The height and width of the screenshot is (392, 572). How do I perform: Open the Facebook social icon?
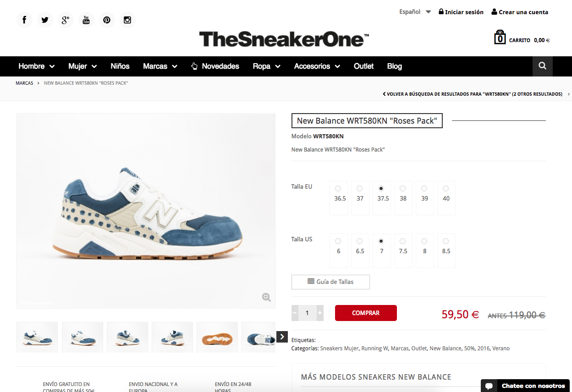click(24, 20)
